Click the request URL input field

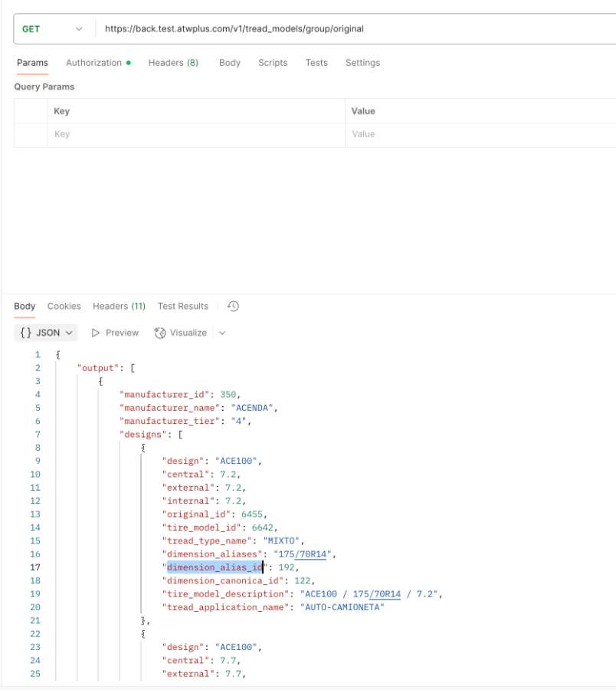click(352, 29)
